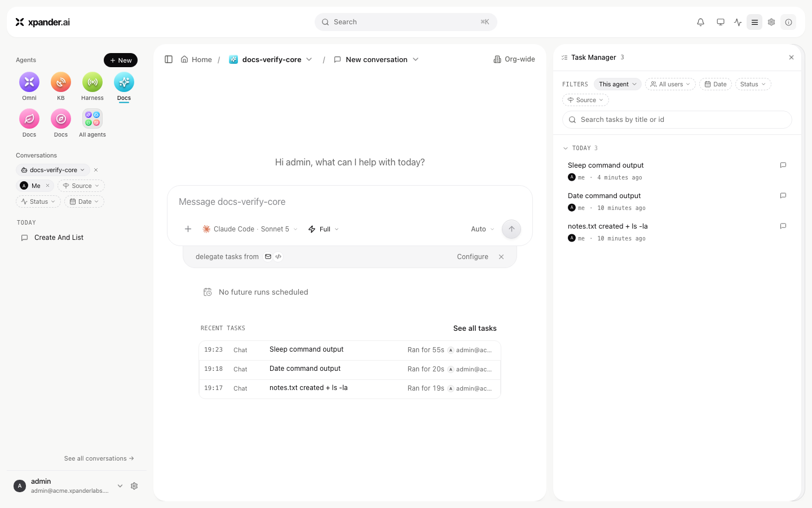Select the highlighted teal Docs agent icon
This screenshot has height=508, width=812.
(124, 82)
